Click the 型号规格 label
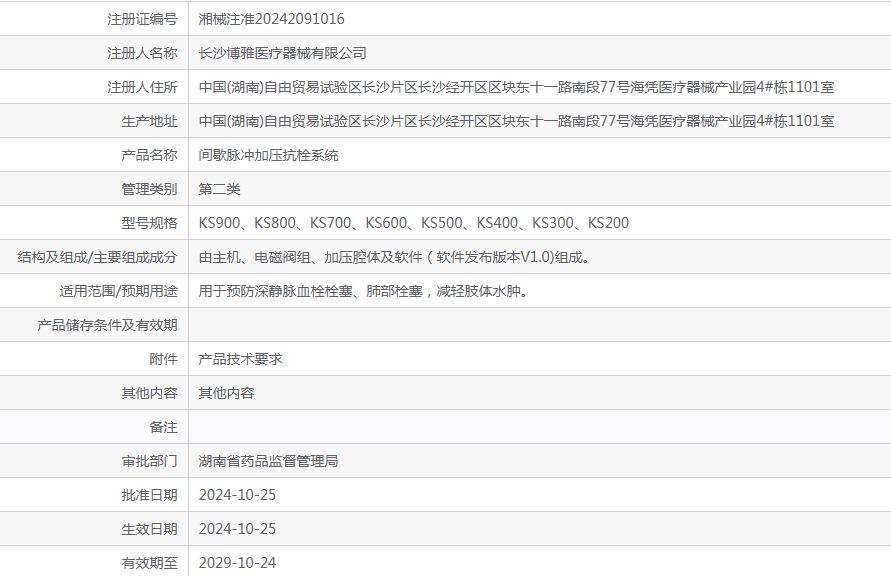Viewport: 891px width, 576px height. pyautogui.click(x=149, y=223)
